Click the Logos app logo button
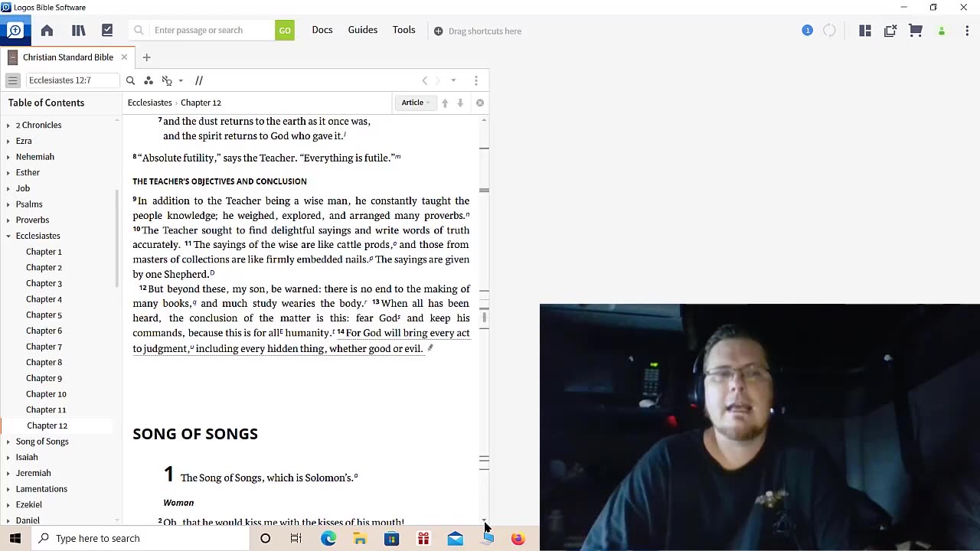Viewport: 980px width, 551px height. (x=15, y=31)
